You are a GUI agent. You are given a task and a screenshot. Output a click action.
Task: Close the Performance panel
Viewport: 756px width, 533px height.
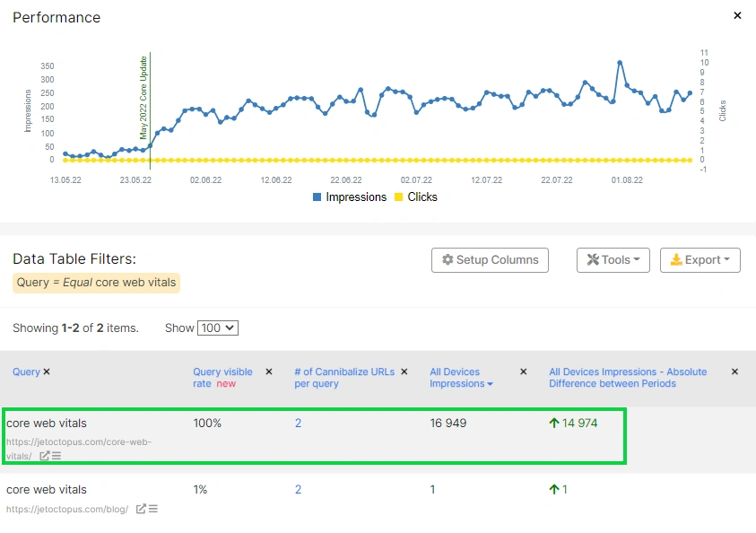(x=738, y=16)
